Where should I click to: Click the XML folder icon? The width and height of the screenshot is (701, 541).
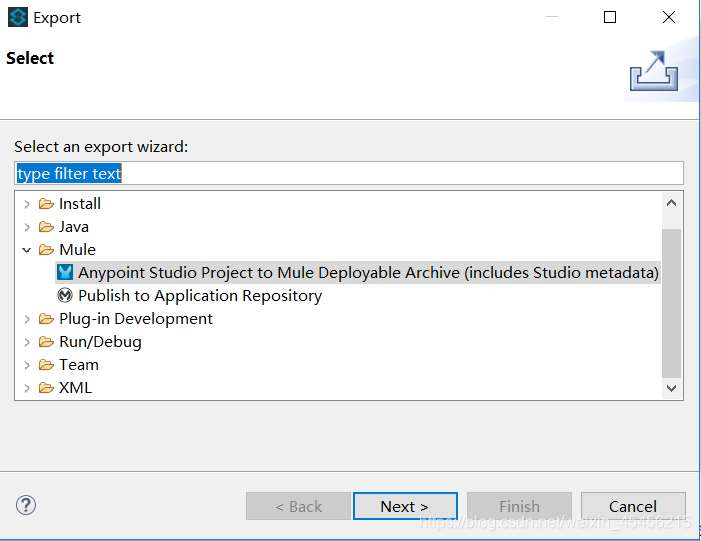tap(46, 388)
